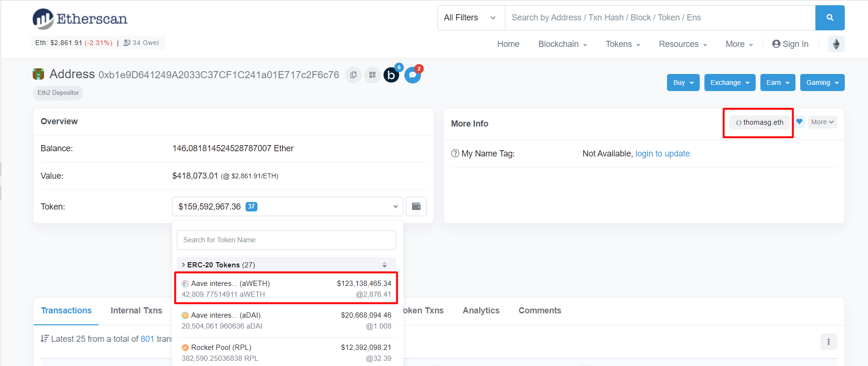The image size is (868, 366).
Task: Select the Aave interest aDAI token row
Action: [x=286, y=321]
